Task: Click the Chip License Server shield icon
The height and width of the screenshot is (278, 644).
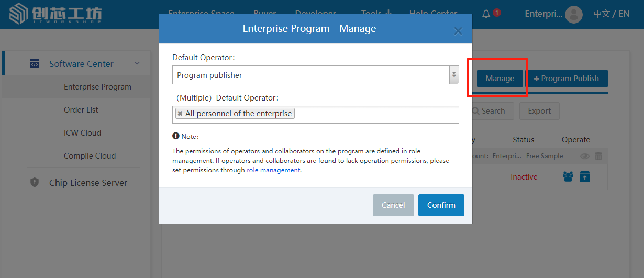Action: coord(35,183)
